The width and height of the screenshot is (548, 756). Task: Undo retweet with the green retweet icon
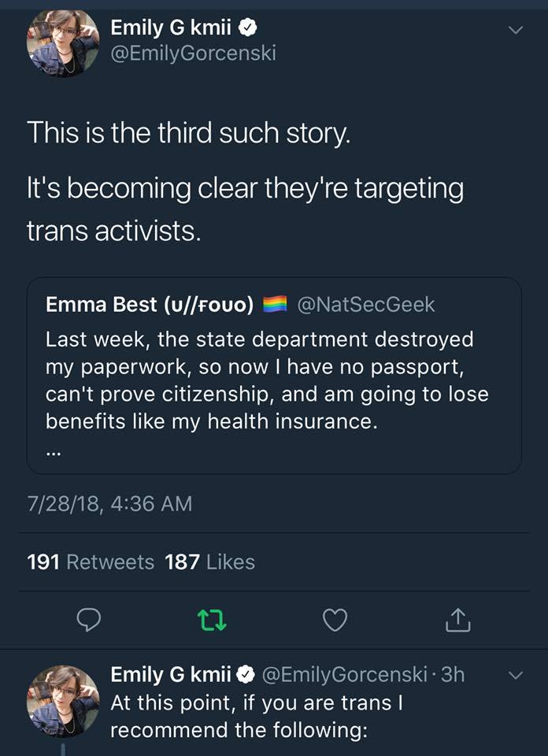(212, 621)
